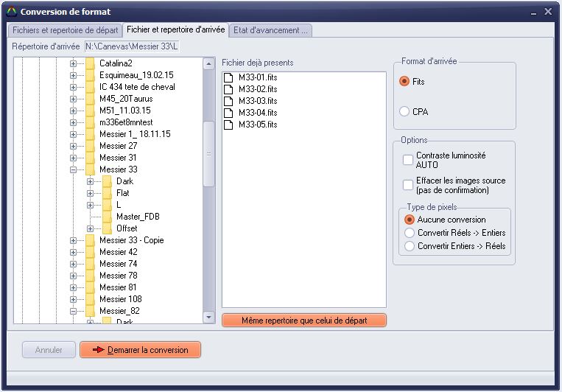
Task: Click the M33-05.fits file icon
Action: [x=229, y=125]
